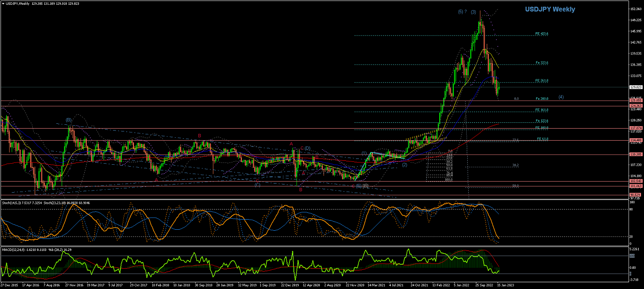Click the FE 61.8 Fibonacci label
The image size is (644, 289).
click(x=542, y=139)
